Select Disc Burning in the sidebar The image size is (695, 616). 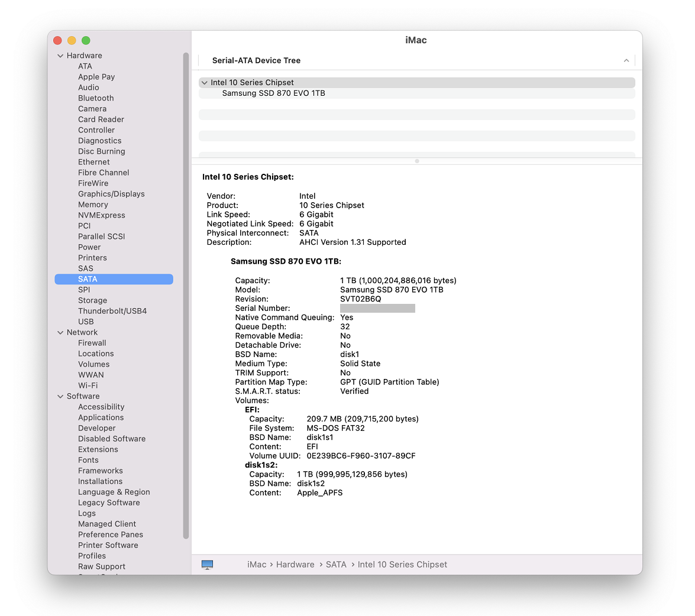[102, 151]
